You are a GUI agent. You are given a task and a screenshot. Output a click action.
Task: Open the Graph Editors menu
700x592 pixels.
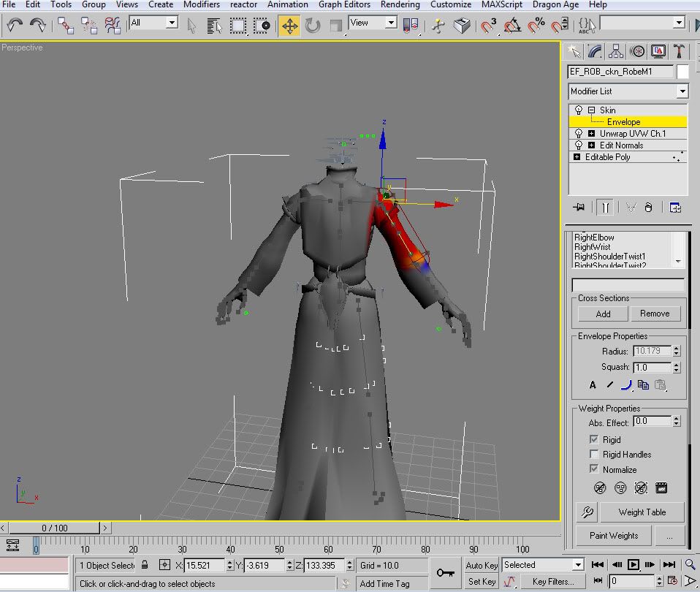(346, 4)
